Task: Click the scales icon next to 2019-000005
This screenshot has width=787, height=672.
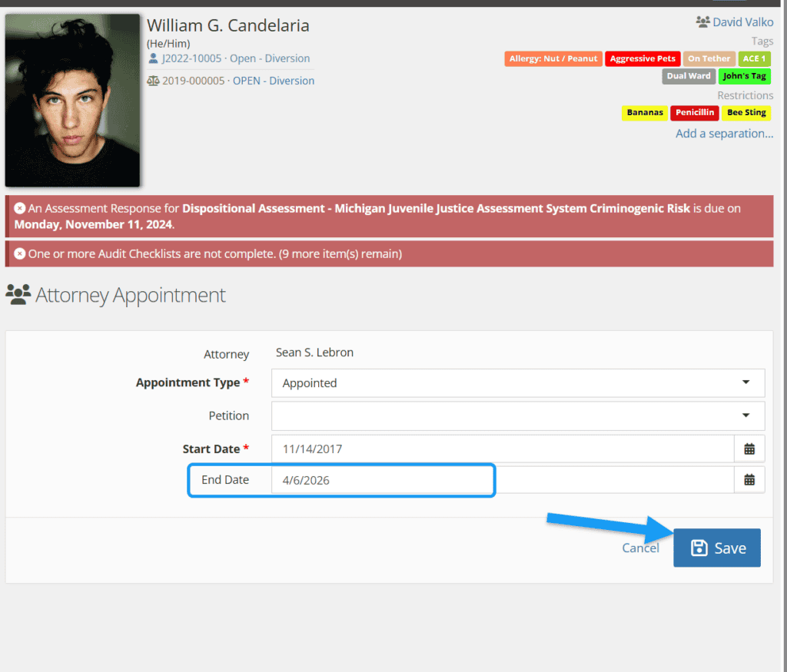Action: pyautogui.click(x=153, y=81)
